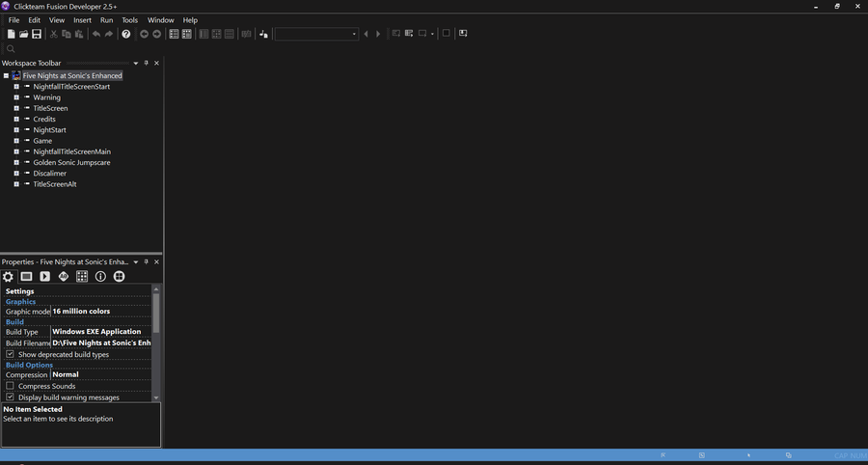Open the Extensions tab icon with four squares
This screenshot has height=465, width=868.
[x=119, y=276]
